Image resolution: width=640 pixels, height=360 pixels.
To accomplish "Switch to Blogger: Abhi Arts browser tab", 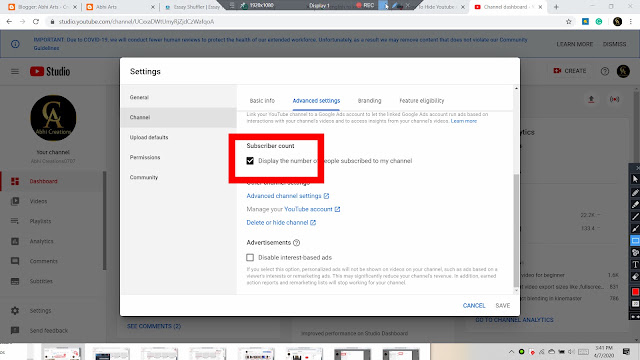I will 42,7.
